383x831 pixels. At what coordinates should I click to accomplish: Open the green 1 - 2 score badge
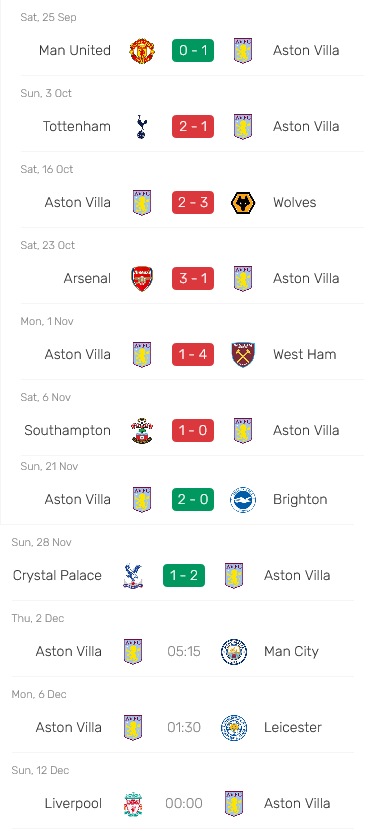tap(184, 576)
